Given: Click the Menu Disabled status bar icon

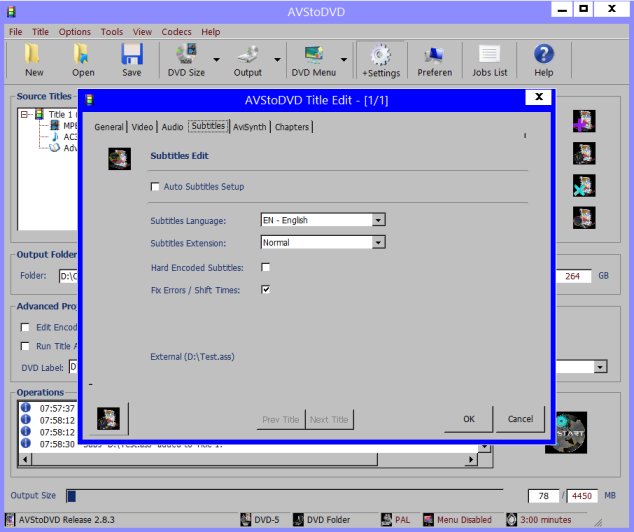Looking at the screenshot, I should pos(428,519).
